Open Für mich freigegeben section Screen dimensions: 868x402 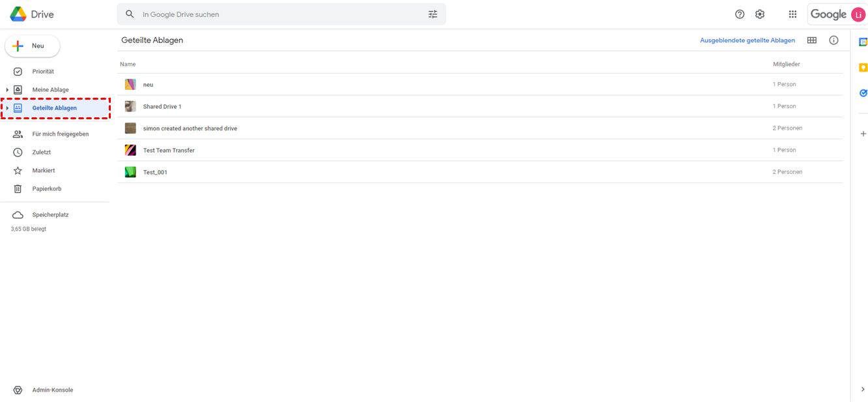pos(60,134)
